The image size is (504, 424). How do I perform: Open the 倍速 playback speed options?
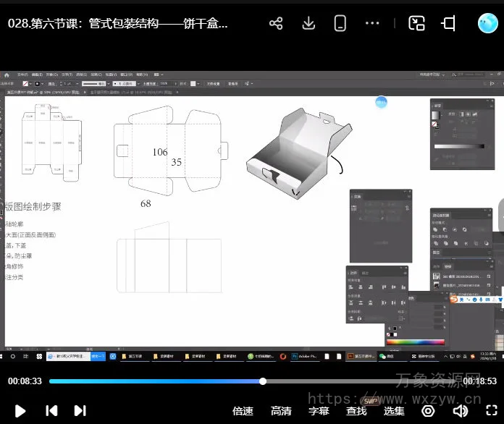243,411
